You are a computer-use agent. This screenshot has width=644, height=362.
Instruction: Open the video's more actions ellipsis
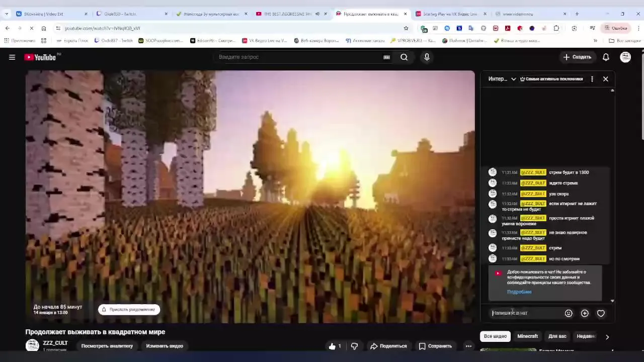468,346
